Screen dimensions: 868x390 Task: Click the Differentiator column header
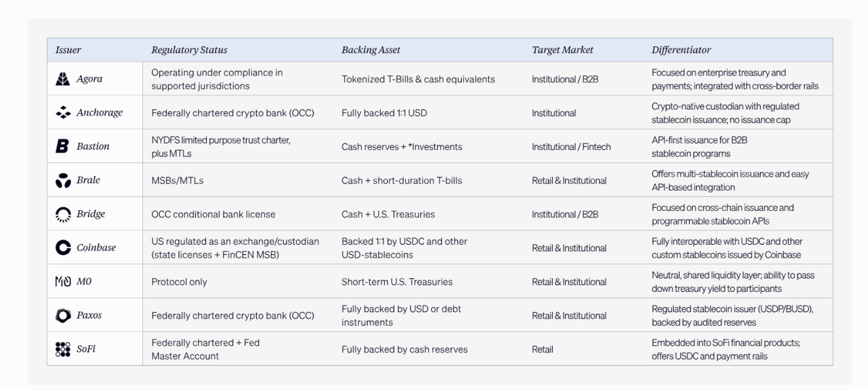681,50
